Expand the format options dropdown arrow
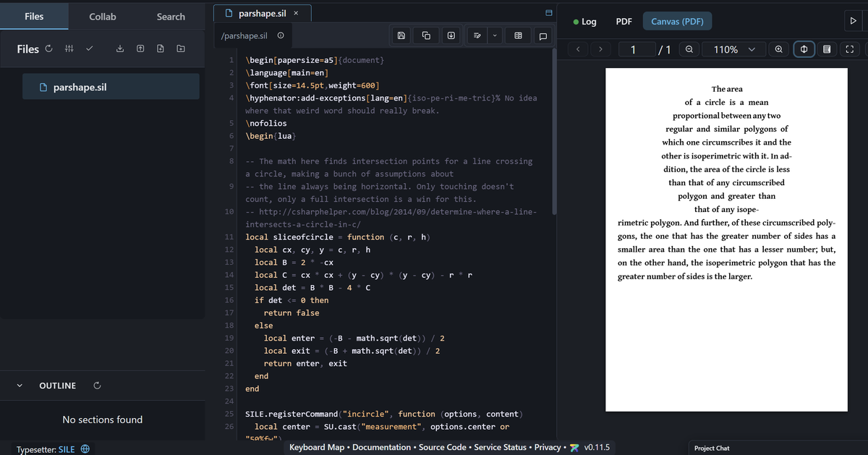The height and width of the screenshot is (455, 868). pos(495,35)
